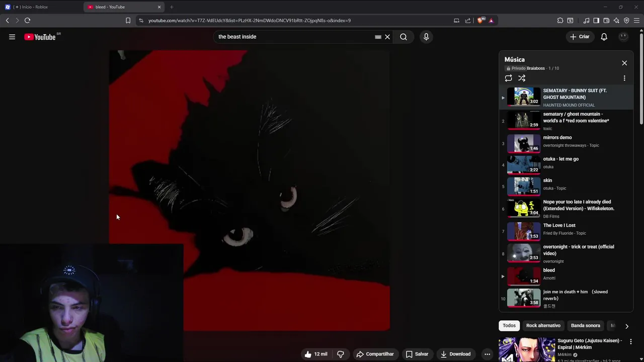Switch to the Início - Roblox tab

pos(40,7)
